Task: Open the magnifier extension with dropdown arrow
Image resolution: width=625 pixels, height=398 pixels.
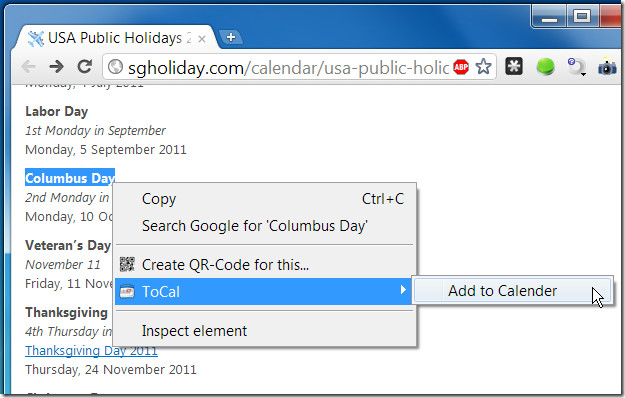Action: pos(576,67)
